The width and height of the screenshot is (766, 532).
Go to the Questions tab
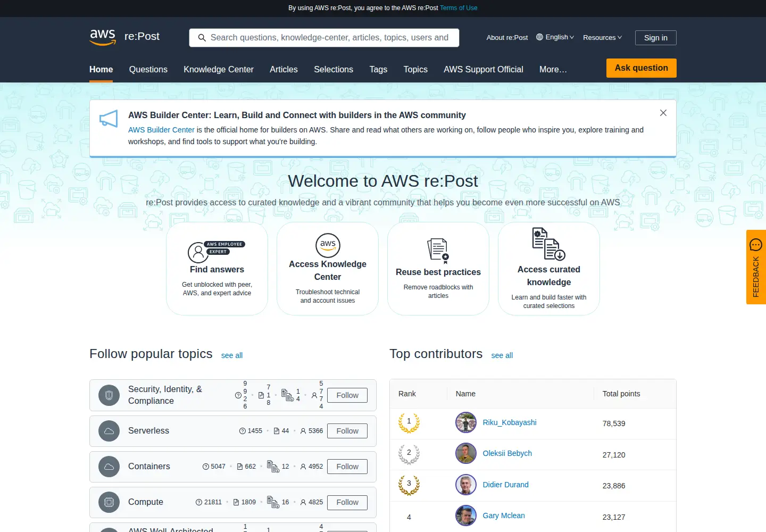tap(148, 69)
